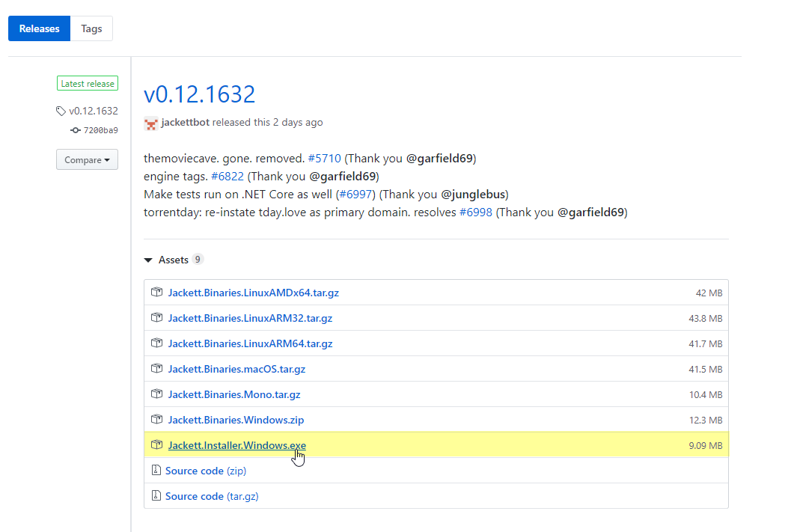Click the Assets heading label
This screenshot has height=532, width=797.
point(174,260)
